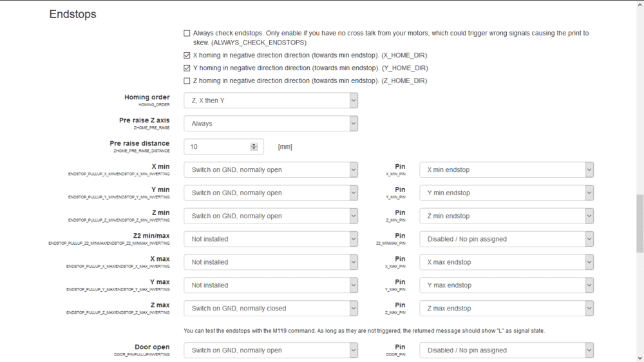Expand the Y min switch type dropdown
The width and height of the screenshot is (644, 362).
[270, 193]
